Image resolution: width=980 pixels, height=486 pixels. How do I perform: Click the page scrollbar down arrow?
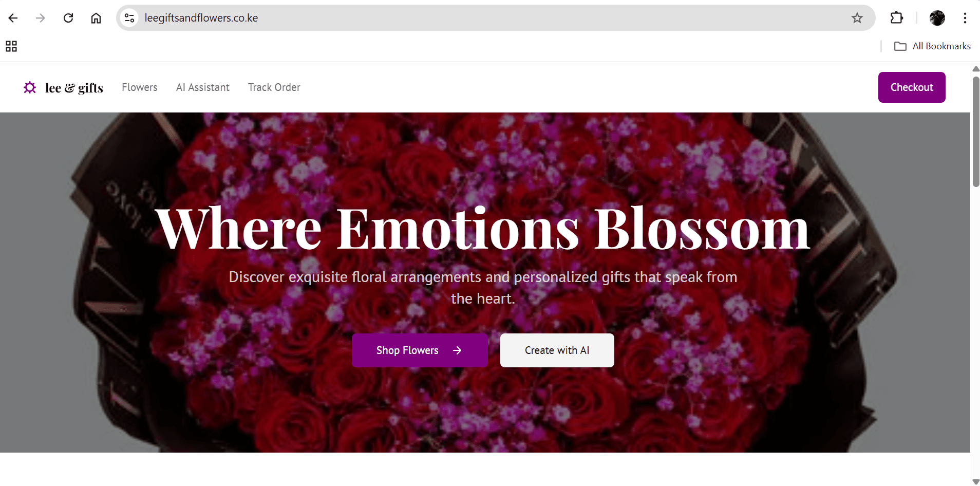tap(976, 481)
